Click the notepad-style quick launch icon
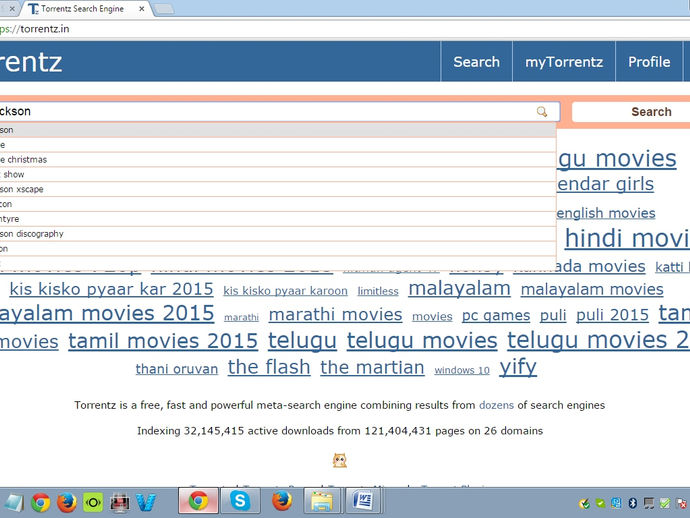The height and width of the screenshot is (518, 690). [14, 503]
